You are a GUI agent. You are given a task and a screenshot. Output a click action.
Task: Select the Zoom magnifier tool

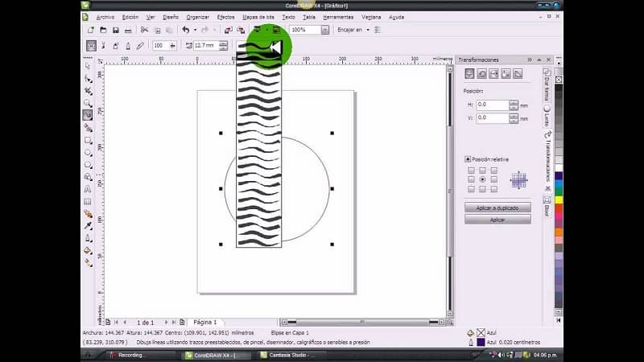88,103
